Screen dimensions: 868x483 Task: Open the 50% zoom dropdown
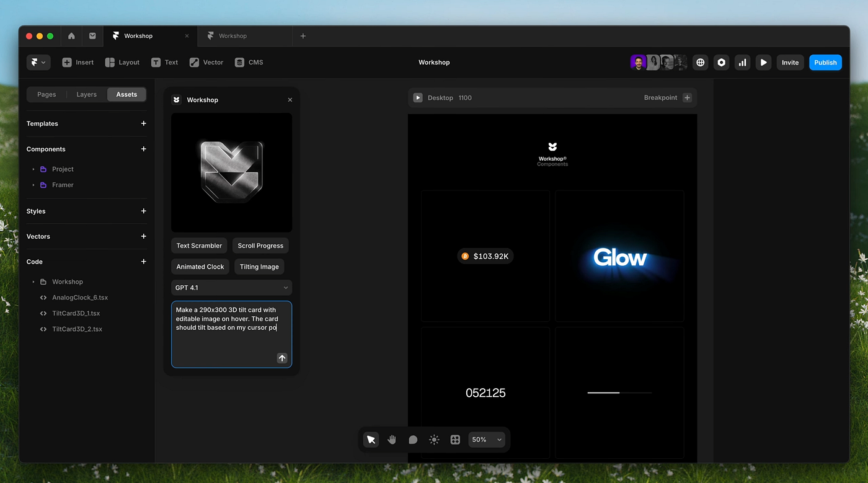(487, 440)
